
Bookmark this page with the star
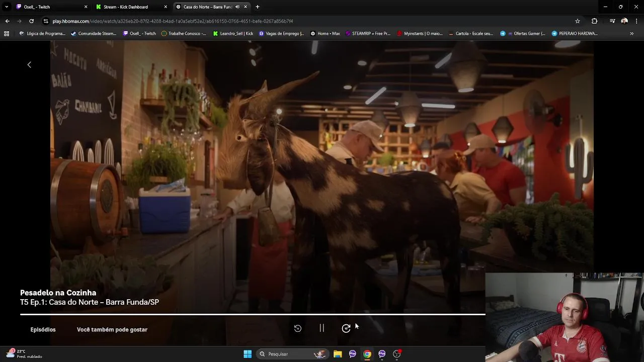[578, 21]
